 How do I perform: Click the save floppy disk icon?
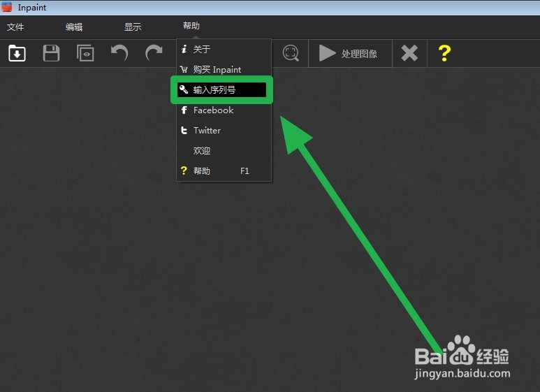(51, 53)
